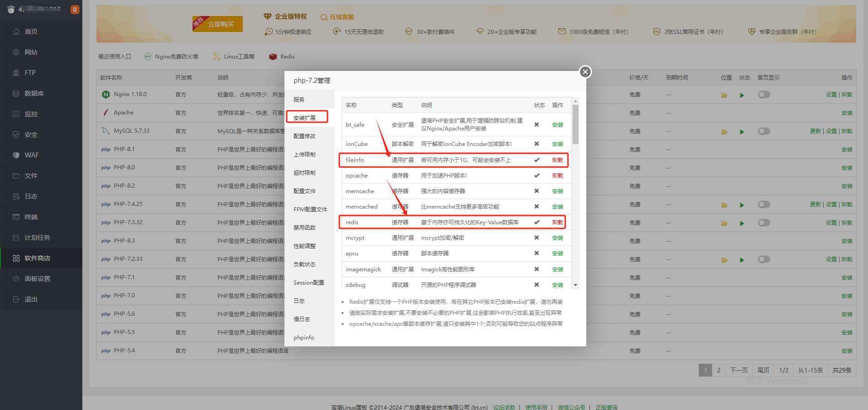Install the memcached extension

pyautogui.click(x=557, y=207)
